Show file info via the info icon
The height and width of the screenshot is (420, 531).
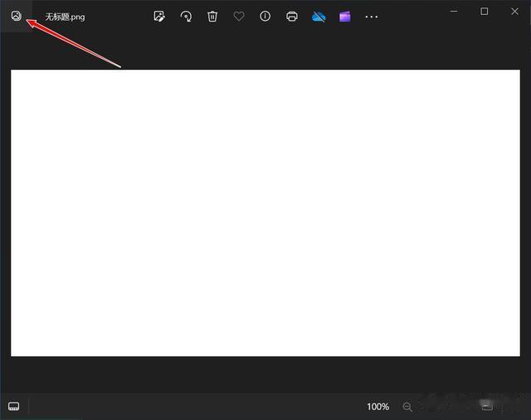265,16
